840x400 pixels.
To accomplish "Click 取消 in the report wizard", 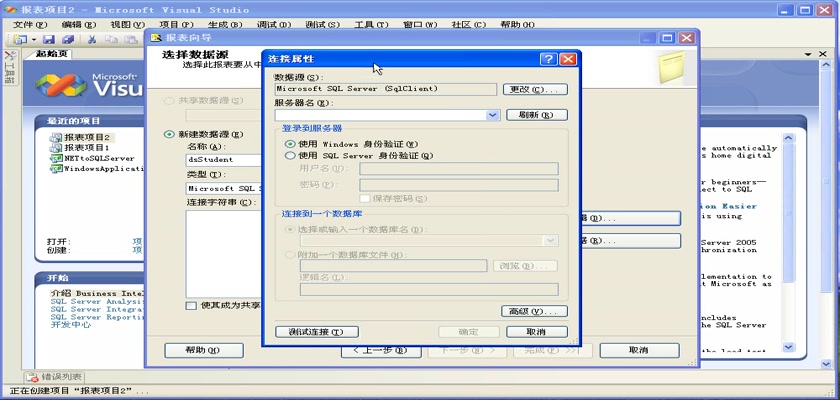I will pos(640,350).
